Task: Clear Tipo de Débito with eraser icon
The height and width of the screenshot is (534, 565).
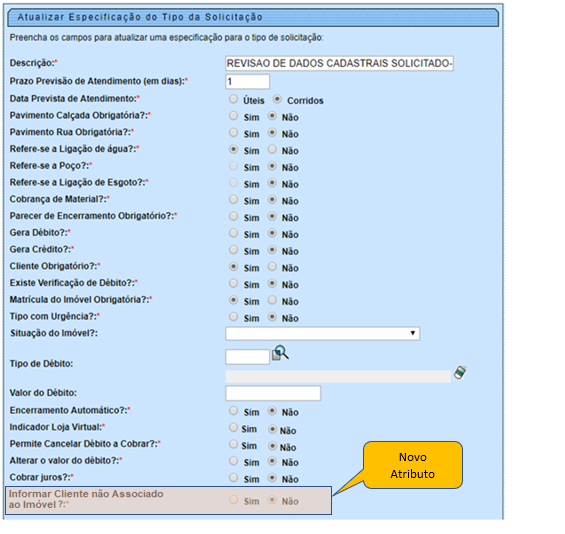Action: click(x=460, y=372)
